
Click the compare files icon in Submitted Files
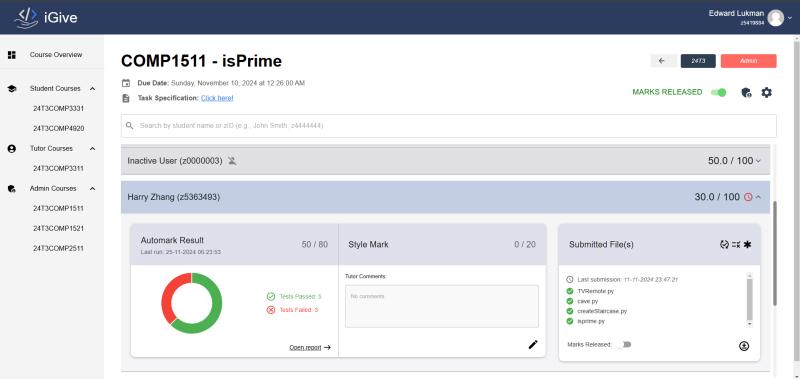point(736,244)
